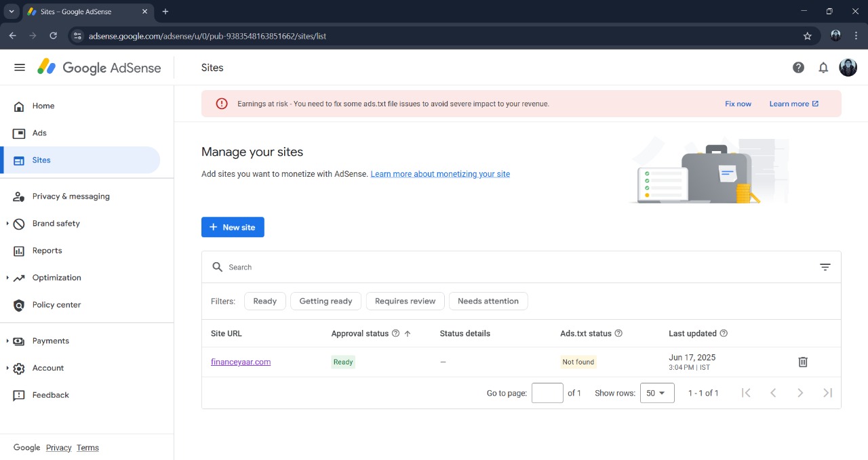The image size is (868, 460).
Task: Click Learn more in the alert banner
Action: (794, 104)
